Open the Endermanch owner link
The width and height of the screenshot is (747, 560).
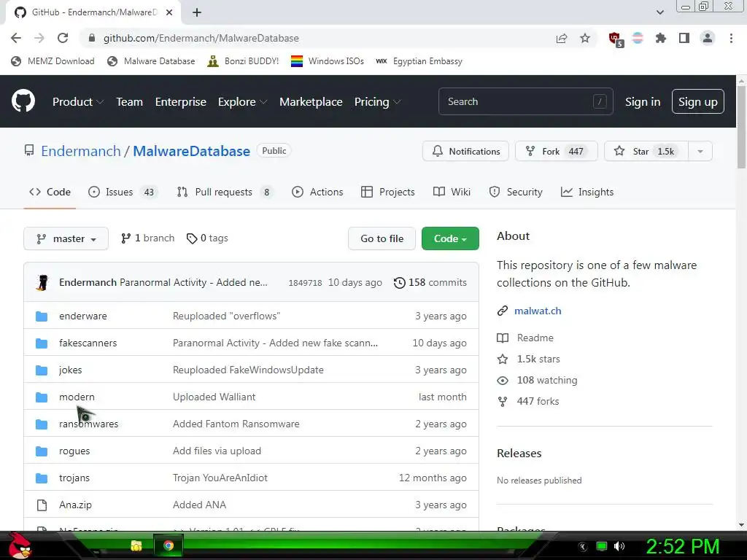pos(81,151)
